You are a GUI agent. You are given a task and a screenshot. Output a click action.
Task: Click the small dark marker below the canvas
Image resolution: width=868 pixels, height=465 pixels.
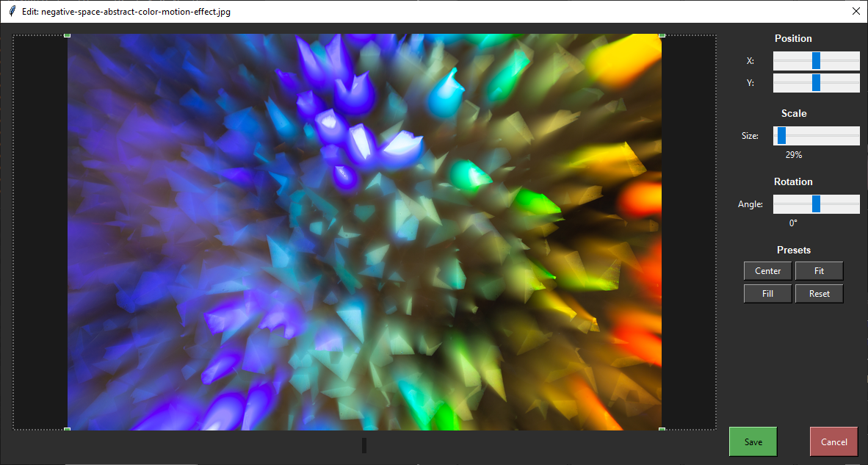click(364, 445)
